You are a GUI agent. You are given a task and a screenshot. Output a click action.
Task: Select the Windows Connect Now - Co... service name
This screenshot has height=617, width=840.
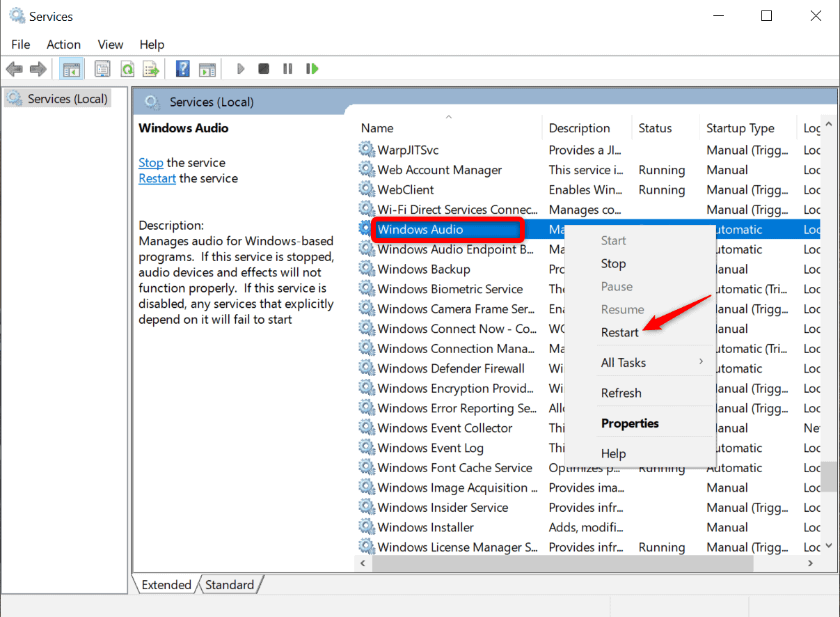457,329
